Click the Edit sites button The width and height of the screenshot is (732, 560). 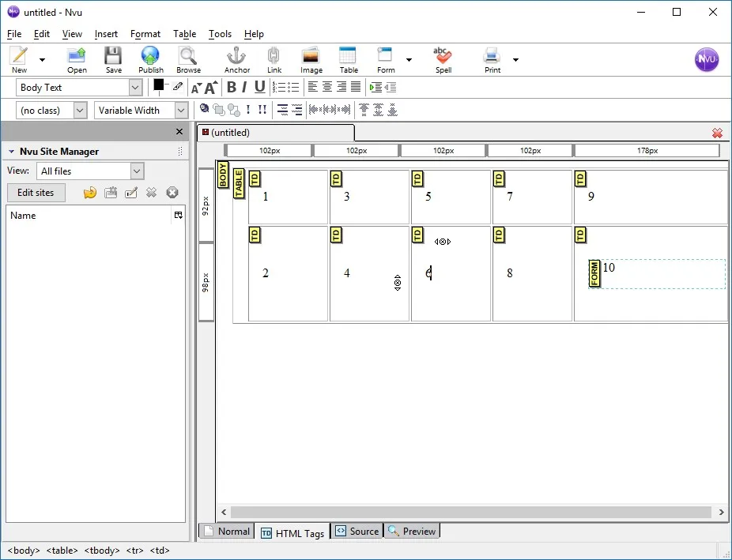point(36,193)
